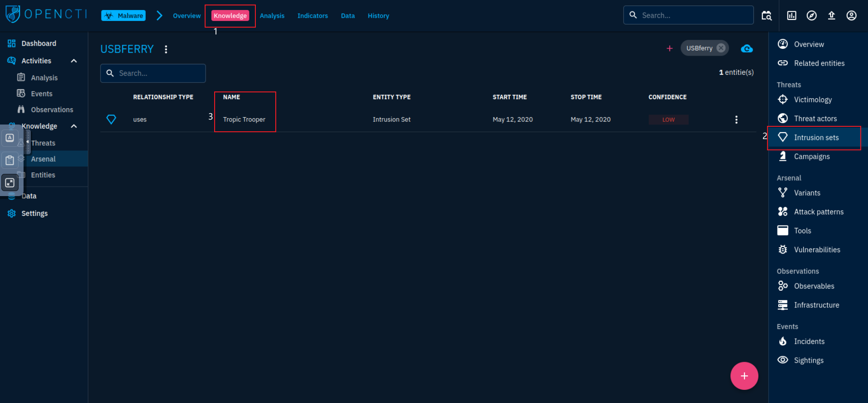This screenshot has height=403, width=868.
Task: Click the data import upload icon
Action: click(831, 15)
